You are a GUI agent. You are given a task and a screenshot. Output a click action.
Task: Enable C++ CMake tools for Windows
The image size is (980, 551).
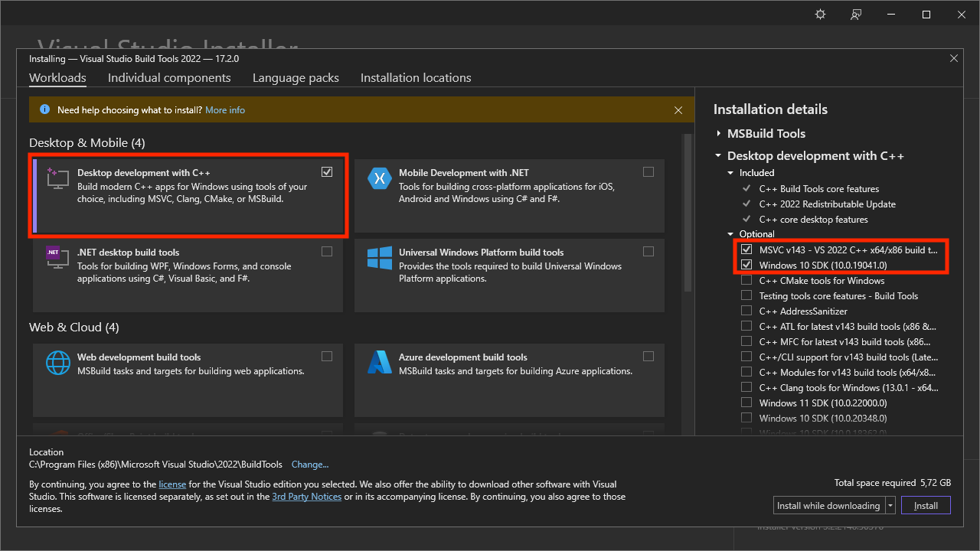pyautogui.click(x=746, y=280)
